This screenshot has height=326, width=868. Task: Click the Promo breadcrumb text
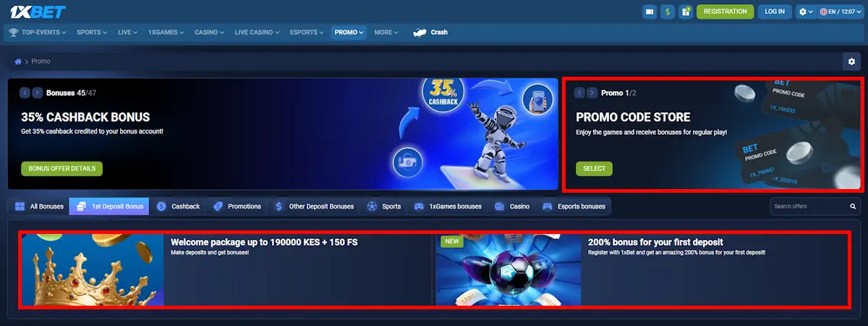(41, 62)
